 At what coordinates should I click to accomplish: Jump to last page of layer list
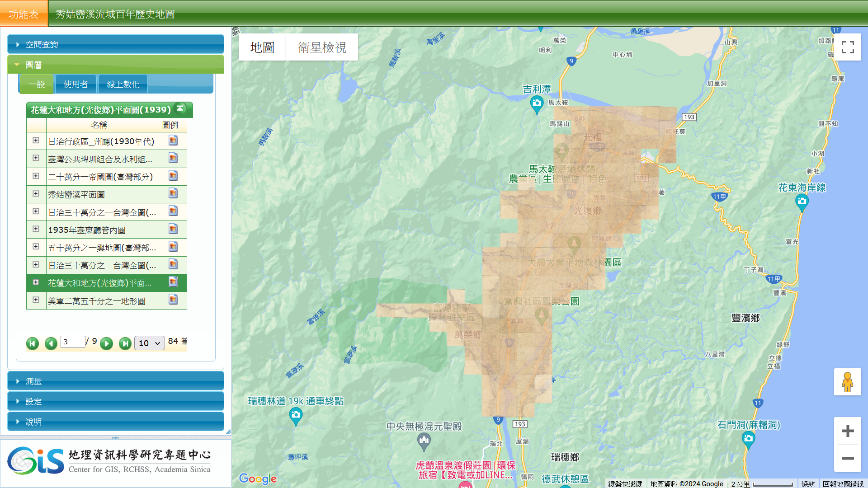click(125, 343)
